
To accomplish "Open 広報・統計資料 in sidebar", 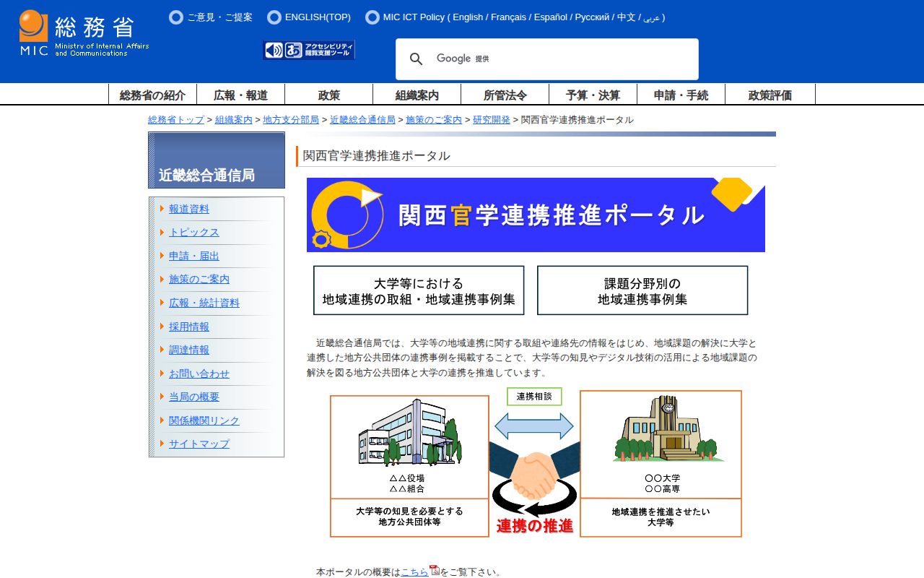I will click(204, 303).
